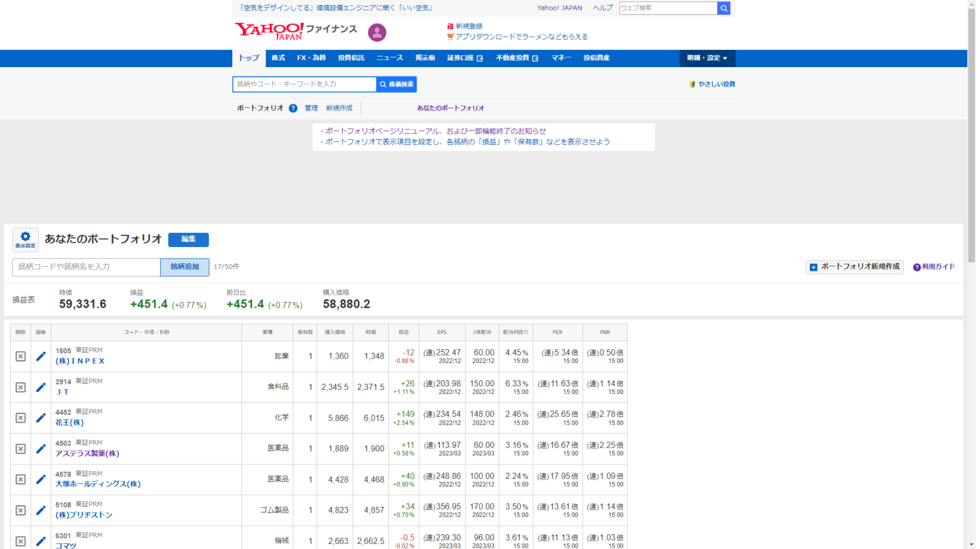Open the 掲示板 menu item
The width and height of the screenshot is (980, 549).
(425, 57)
